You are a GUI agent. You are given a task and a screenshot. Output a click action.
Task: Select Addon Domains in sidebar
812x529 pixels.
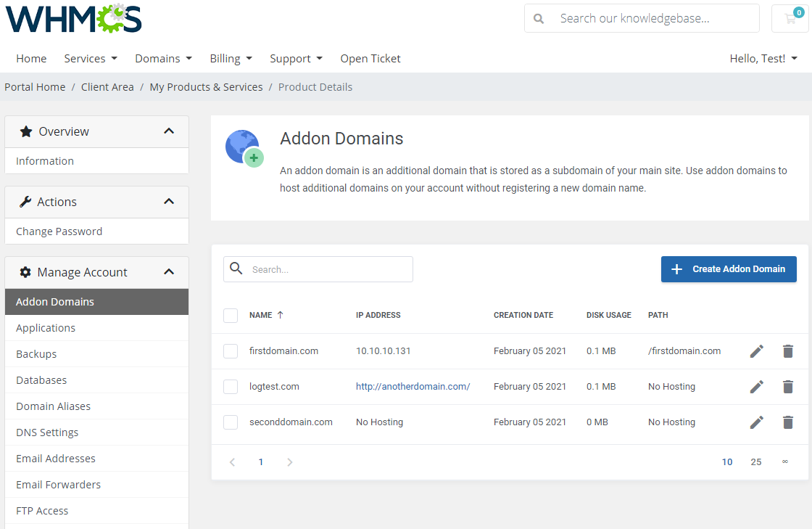coord(97,302)
